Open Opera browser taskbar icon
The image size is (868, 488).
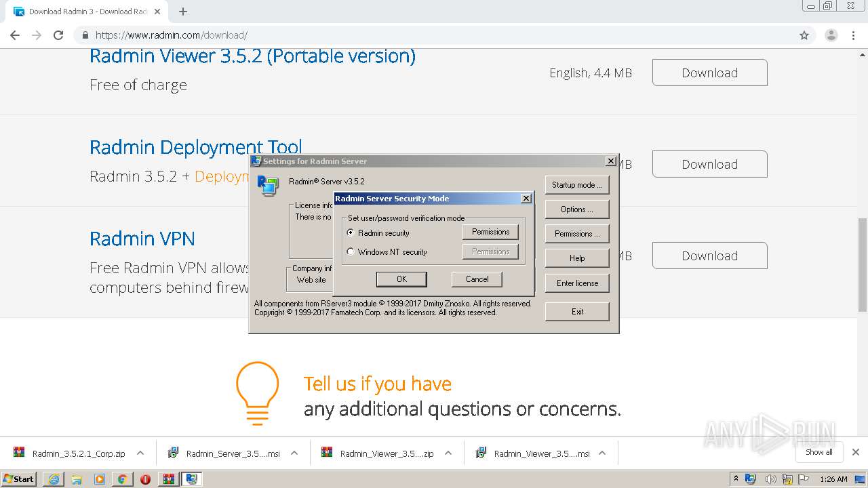(145, 479)
